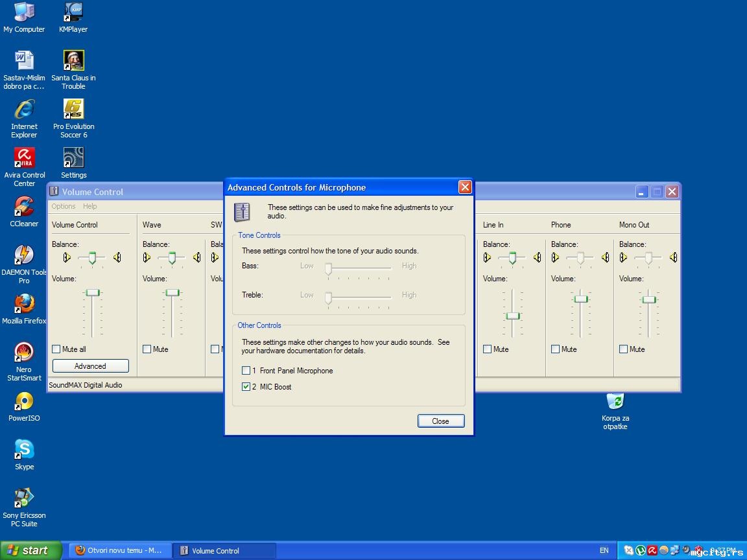Click the Advanced button
This screenshot has height=560, width=747.
[90, 366]
